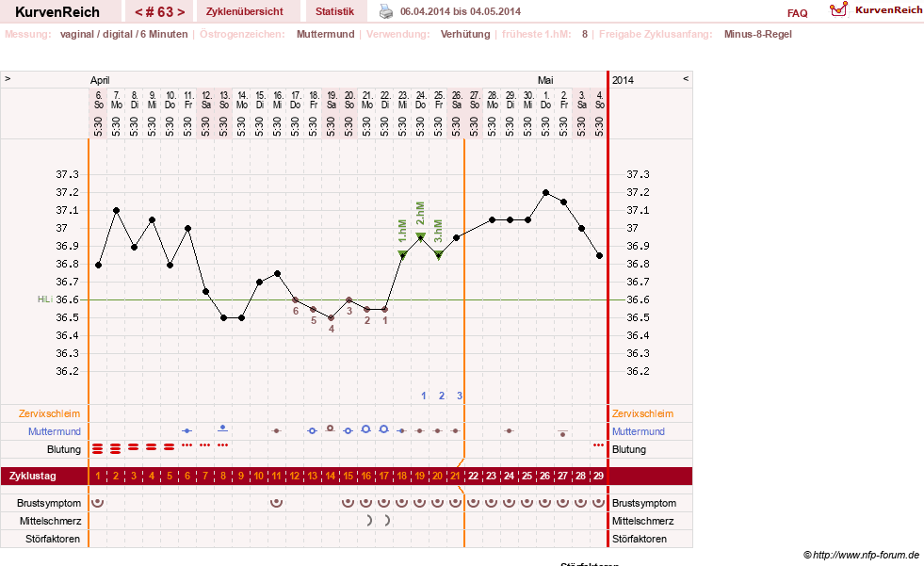
Task: Click the spotting icon on cycle day 6
Action: [187, 445]
